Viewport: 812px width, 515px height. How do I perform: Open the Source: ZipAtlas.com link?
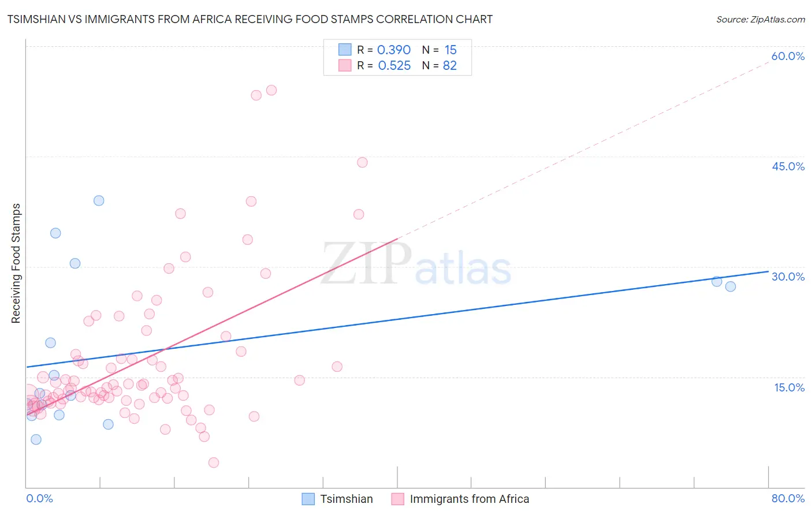(x=761, y=19)
